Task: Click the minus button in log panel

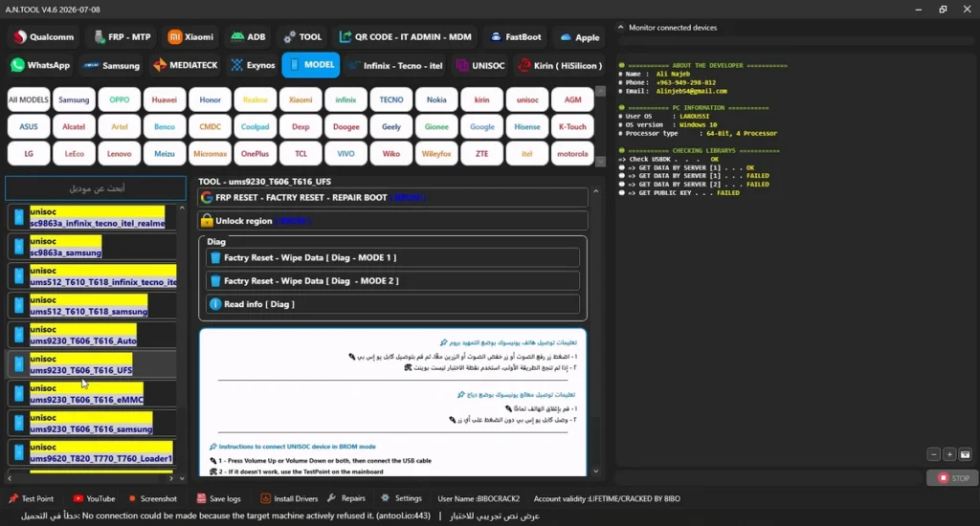Action: coord(934,455)
